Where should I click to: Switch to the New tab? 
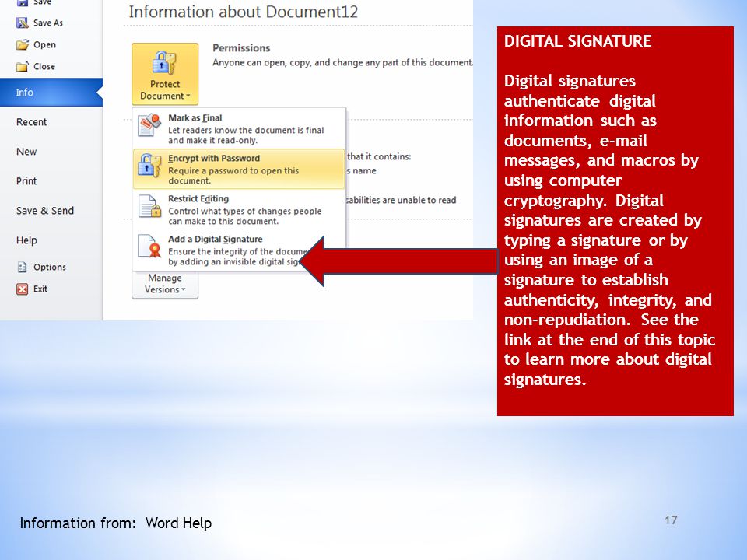(26, 152)
